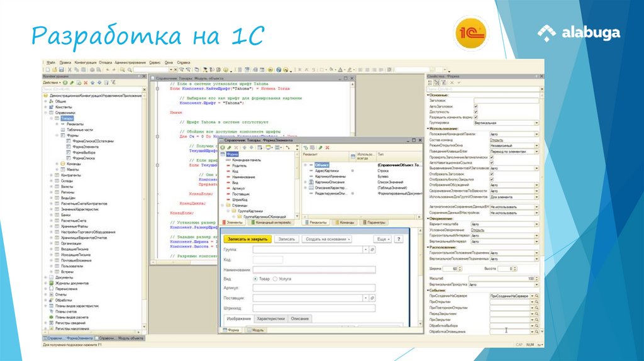Click green pencil in Реквизит pane toolbar
The width and height of the screenshot is (644, 361).
click(320, 147)
